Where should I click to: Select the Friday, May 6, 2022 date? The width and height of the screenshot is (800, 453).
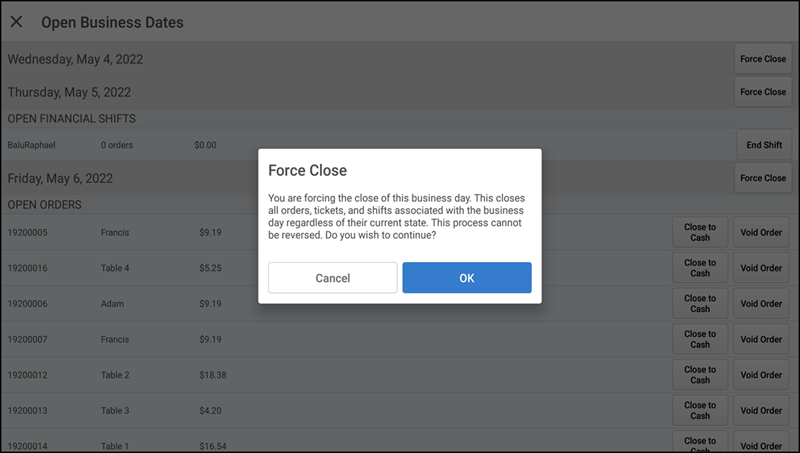coord(60,179)
